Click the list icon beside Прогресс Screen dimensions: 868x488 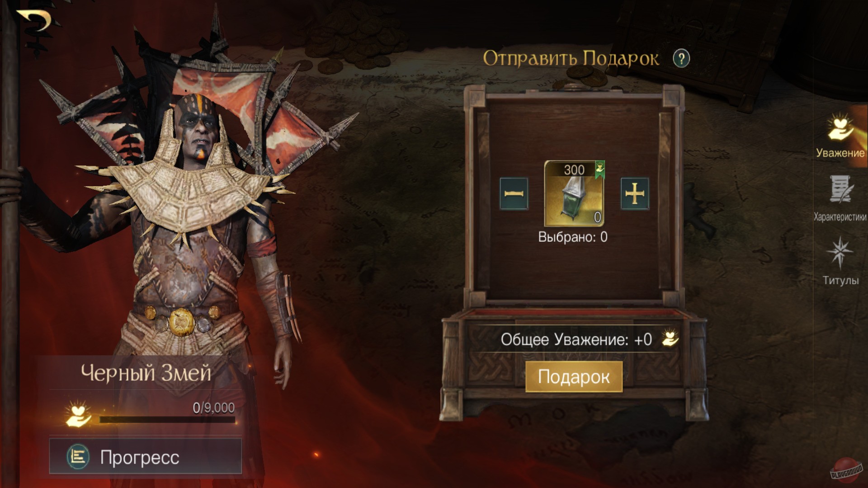78,457
